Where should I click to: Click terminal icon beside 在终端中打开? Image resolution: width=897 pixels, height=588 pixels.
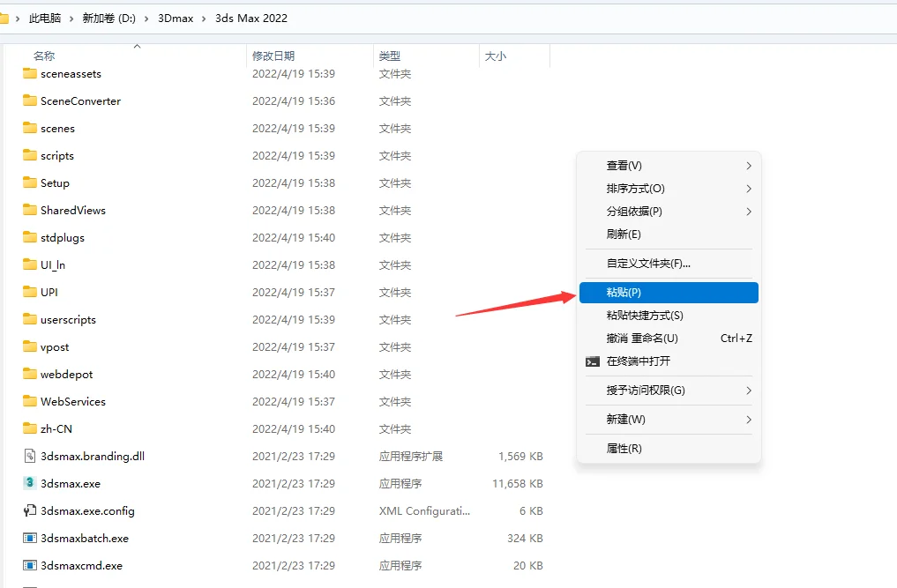593,361
